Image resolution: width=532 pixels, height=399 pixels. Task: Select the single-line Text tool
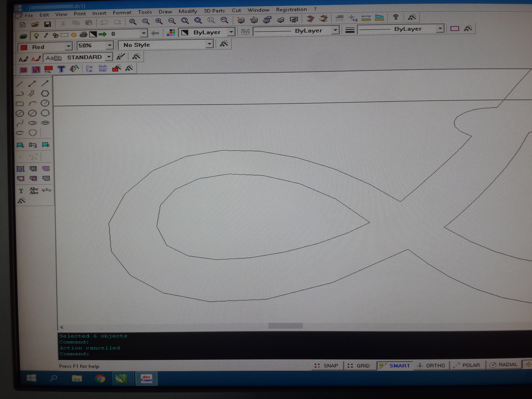[21, 191]
